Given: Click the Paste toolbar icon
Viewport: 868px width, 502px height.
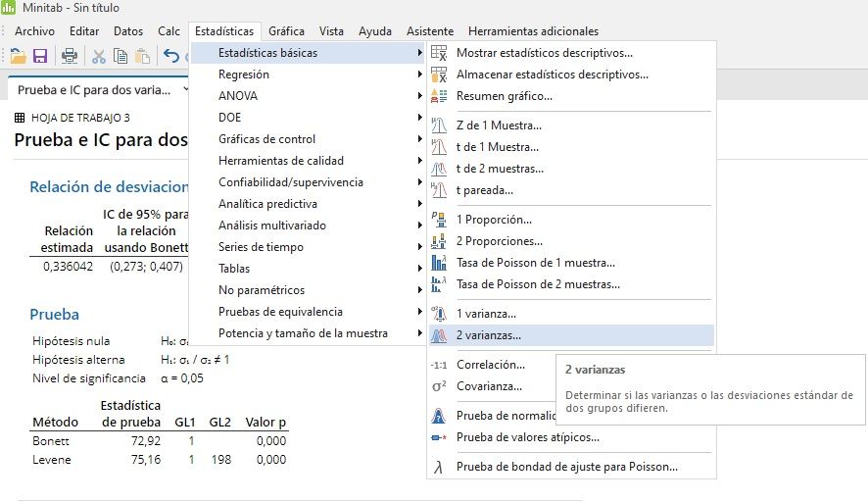Looking at the screenshot, I should tap(142, 56).
